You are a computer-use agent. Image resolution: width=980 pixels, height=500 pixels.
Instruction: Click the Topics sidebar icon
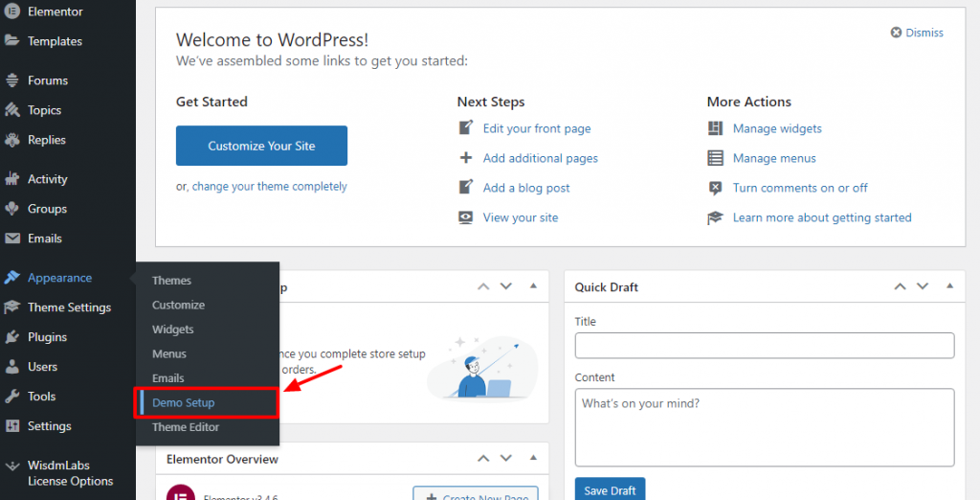11,110
